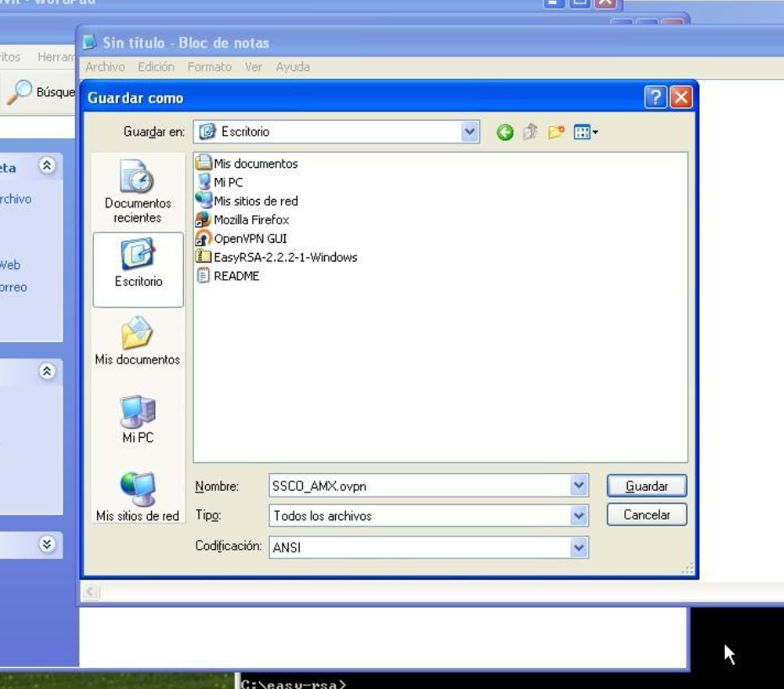Screen dimensions: 784x689
Task: Click the dialog Help question mark button
Action: (x=656, y=98)
